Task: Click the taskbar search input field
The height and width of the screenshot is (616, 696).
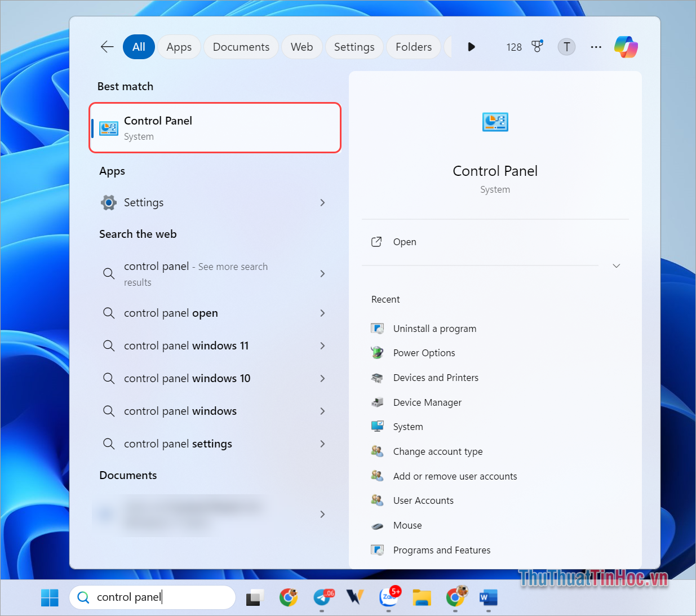Action: coord(158,597)
